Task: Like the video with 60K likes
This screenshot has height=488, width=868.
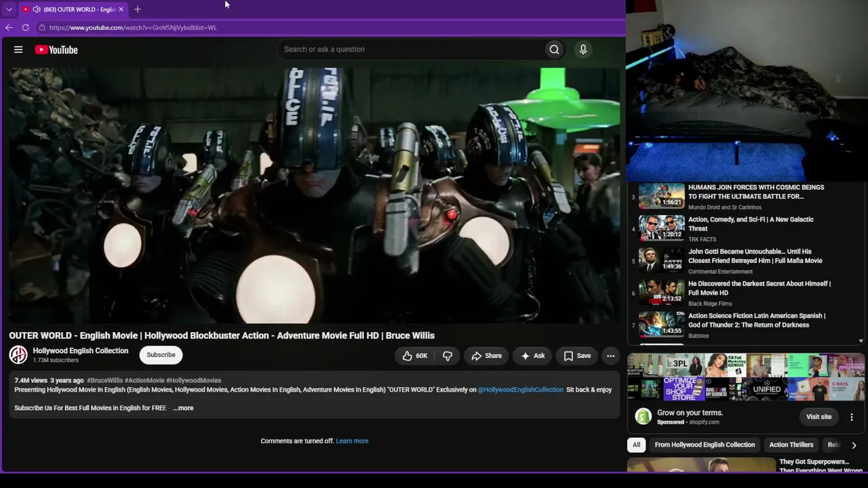Action: (414, 356)
